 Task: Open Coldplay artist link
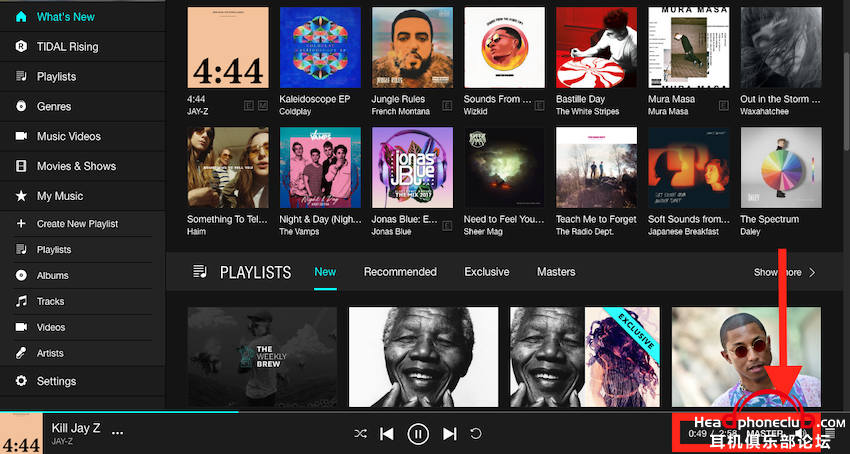(x=295, y=111)
